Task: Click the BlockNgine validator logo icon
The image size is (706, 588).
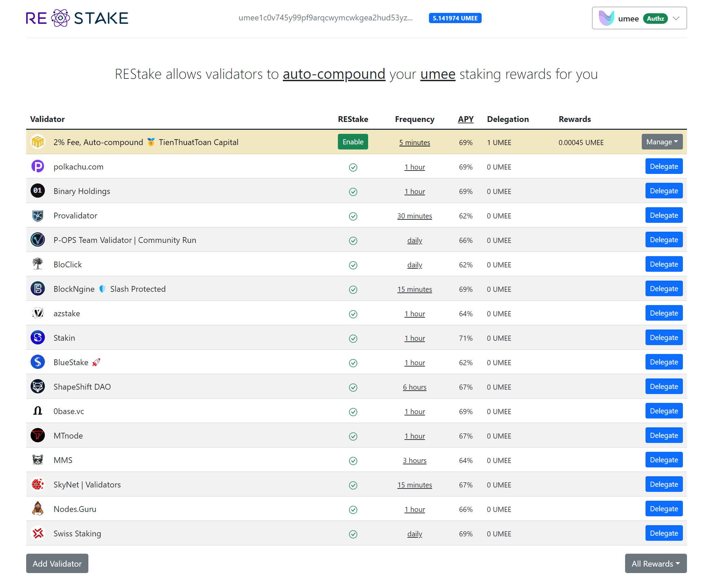Action: pyautogui.click(x=38, y=289)
